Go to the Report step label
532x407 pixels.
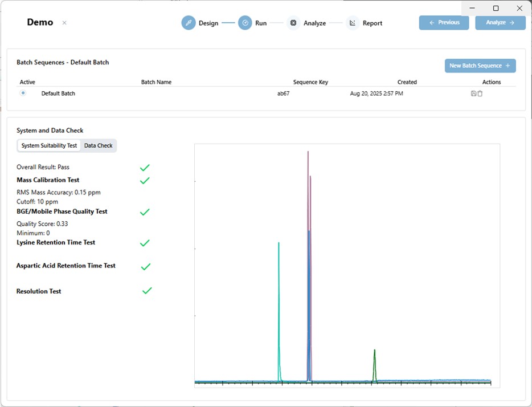(x=372, y=23)
